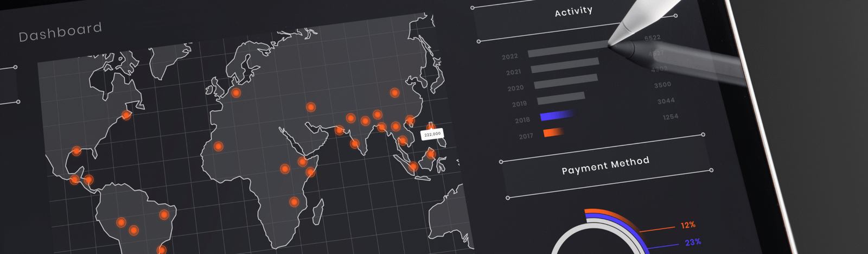Click the 23% payment chart label
The image size is (868, 254).
tap(693, 243)
